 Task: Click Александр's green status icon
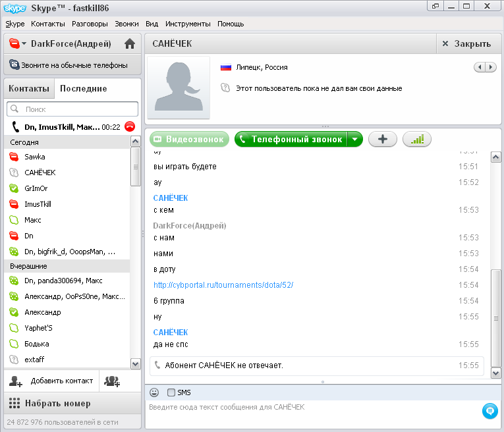[x=14, y=312]
